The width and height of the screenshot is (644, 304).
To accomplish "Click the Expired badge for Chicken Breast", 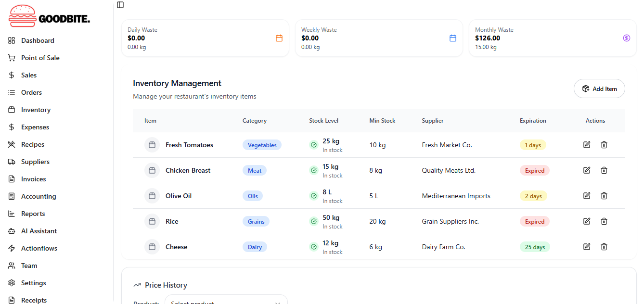I will point(534,170).
